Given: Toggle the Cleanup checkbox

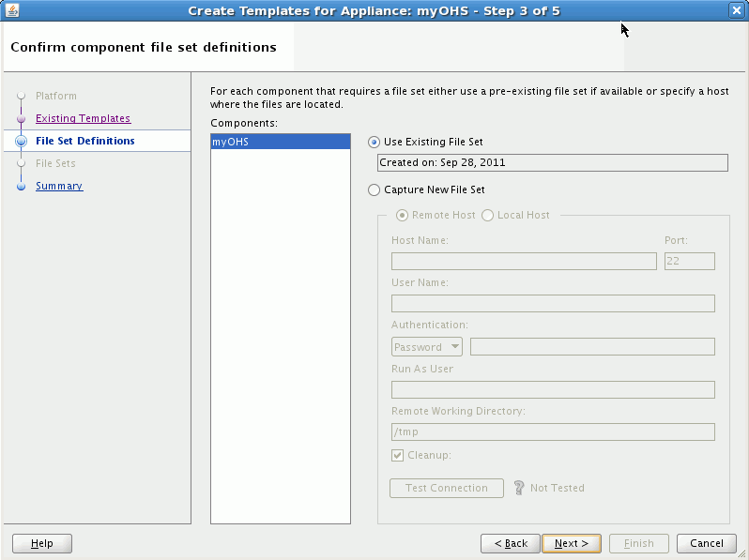Looking at the screenshot, I should click(397, 455).
